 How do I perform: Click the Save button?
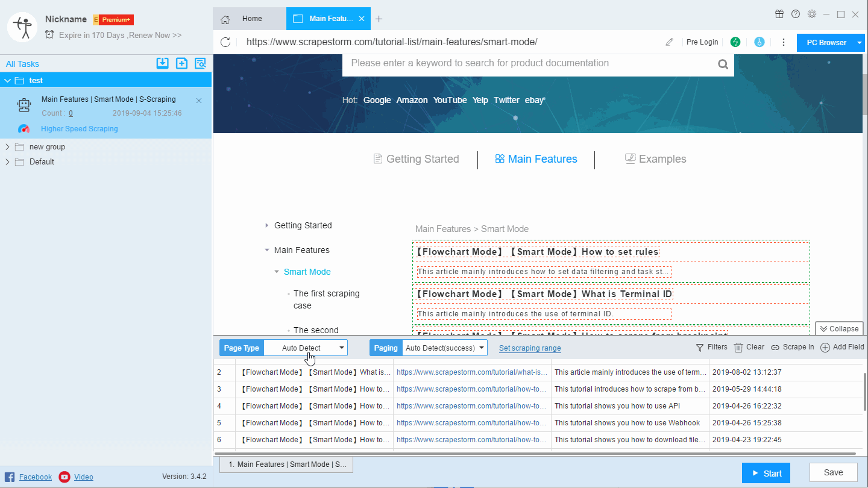pos(833,472)
